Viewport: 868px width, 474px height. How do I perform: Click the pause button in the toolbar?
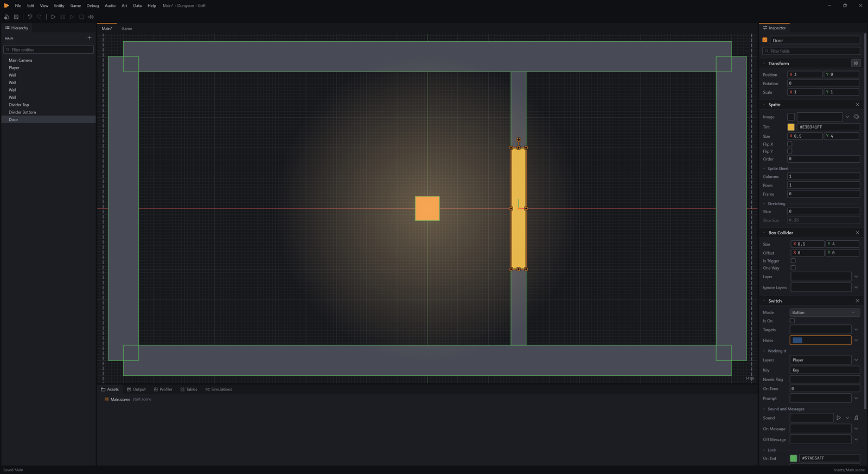(x=62, y=17)
